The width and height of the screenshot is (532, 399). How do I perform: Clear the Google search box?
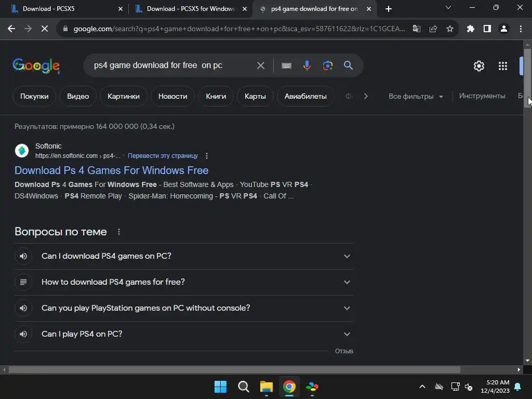click(x=261, y=65)
